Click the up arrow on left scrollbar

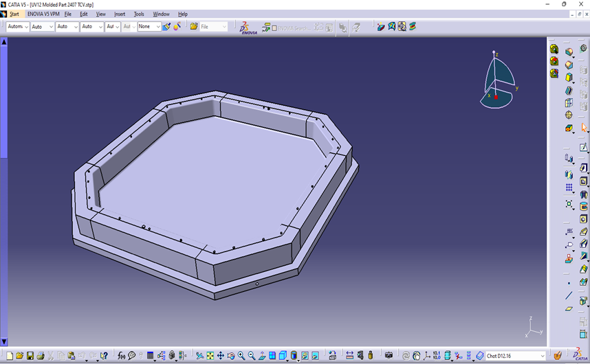[4, 42]
